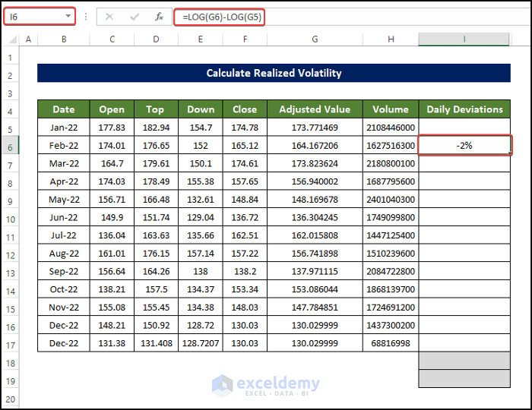
Task: Click the formula bar with =LOG(G6)-LOG(G5)
Action: click(352, 17)
